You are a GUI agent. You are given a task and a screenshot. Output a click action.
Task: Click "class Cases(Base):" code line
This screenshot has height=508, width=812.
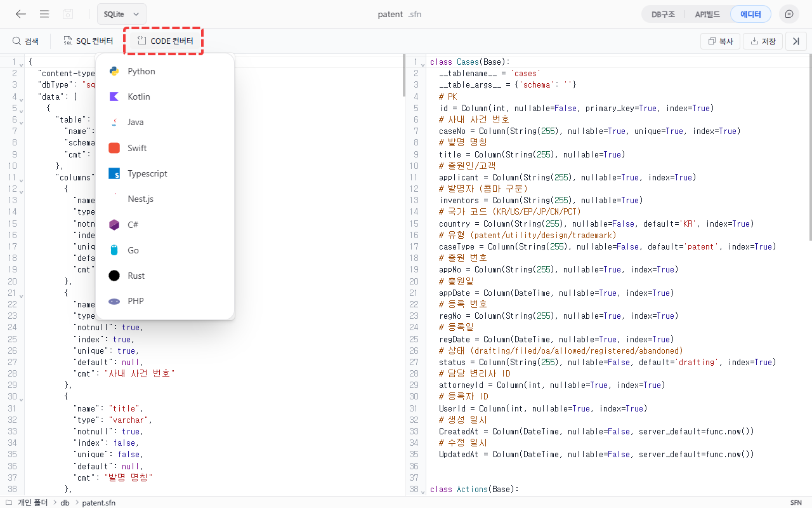point(470,62)
